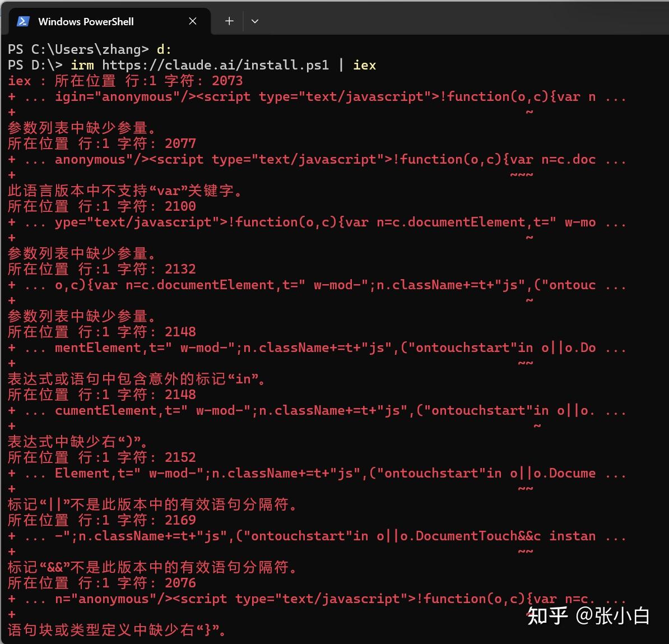Click the 'irm https://claude.ai/install.ps1 | iex' command line
The image size is (669, 644).
click(x=192, y=65)
